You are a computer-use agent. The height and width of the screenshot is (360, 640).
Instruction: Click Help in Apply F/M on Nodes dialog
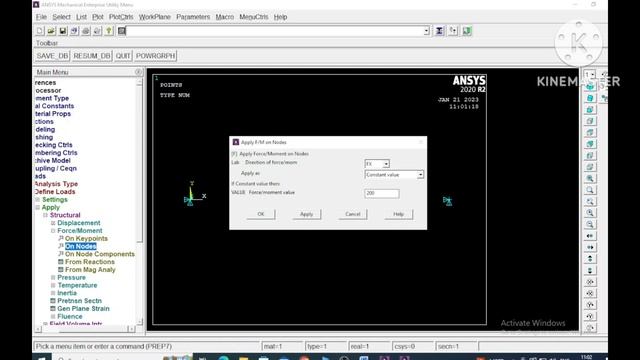click(398, 214)
